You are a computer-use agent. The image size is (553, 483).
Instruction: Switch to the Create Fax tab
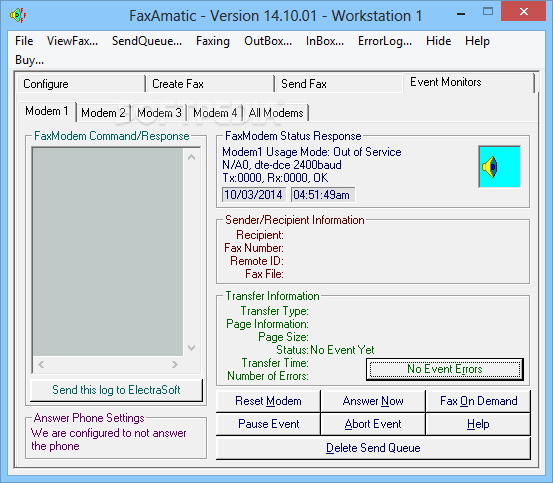pos(210,84)
